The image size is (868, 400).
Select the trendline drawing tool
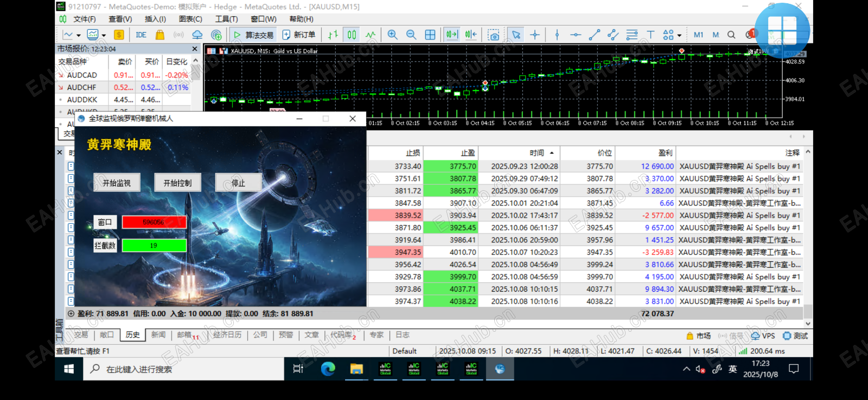[595, 35]
